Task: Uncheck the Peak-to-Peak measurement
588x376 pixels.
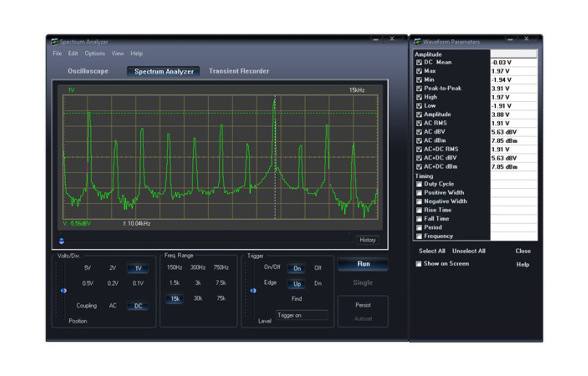Action: (x=419, y=88)
